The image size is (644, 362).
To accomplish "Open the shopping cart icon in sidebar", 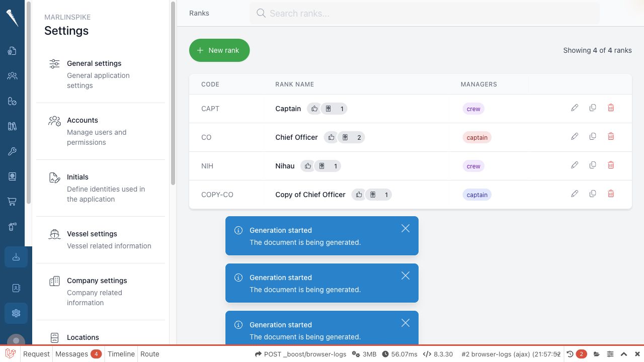I will click(x=12, y=202).
